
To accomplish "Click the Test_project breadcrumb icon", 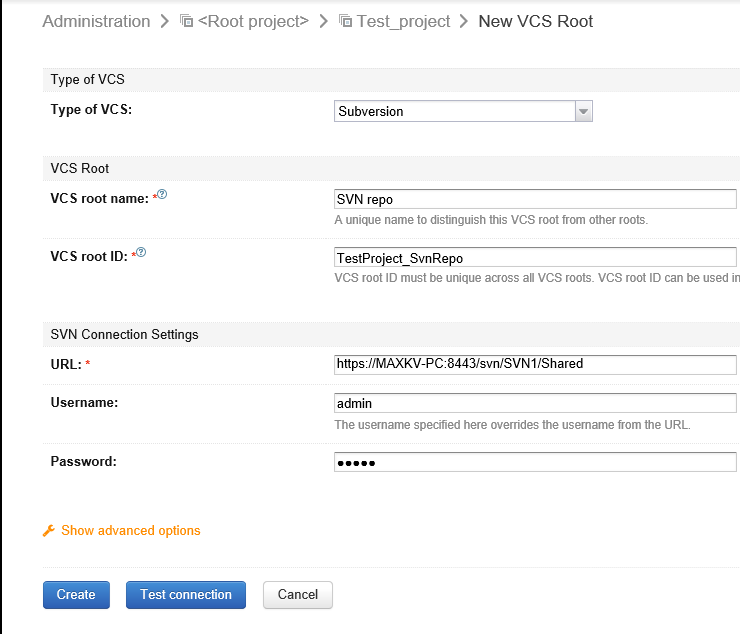I will pyautogui.click(x=345, y=21).
